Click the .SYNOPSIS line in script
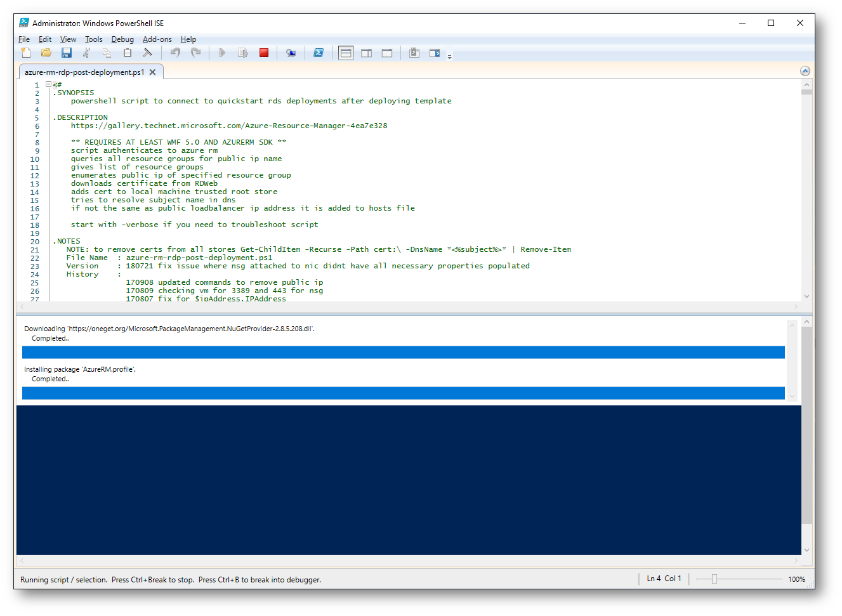Screen dimensions: 842x616 coord(74,93)
